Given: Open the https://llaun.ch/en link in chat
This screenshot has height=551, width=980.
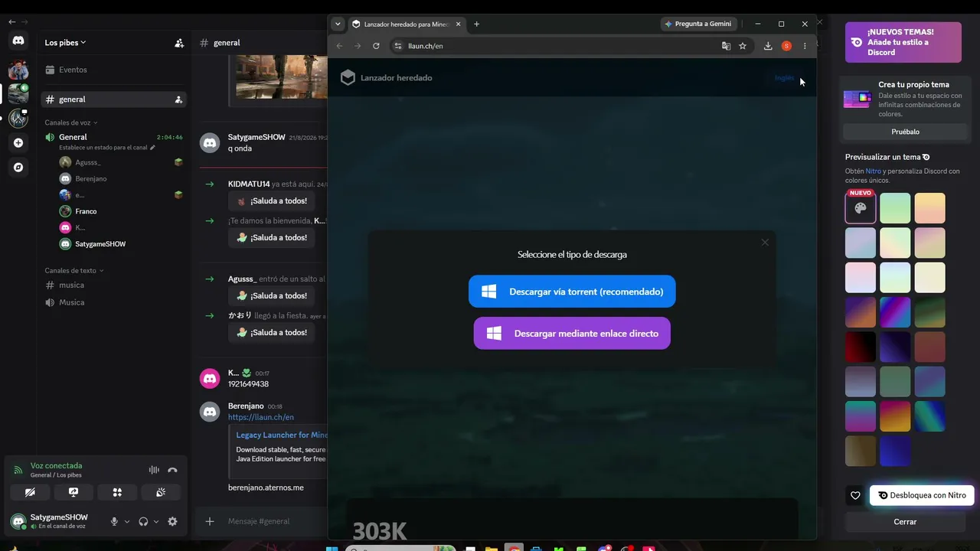Looking at the screenshot, I should (x=261, y=417).
